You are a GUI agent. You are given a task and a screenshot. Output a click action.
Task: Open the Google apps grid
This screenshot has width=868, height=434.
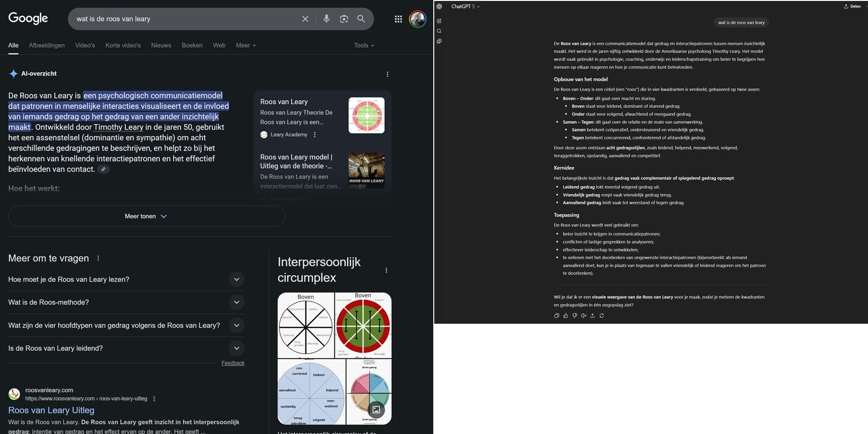click(398, 19)
